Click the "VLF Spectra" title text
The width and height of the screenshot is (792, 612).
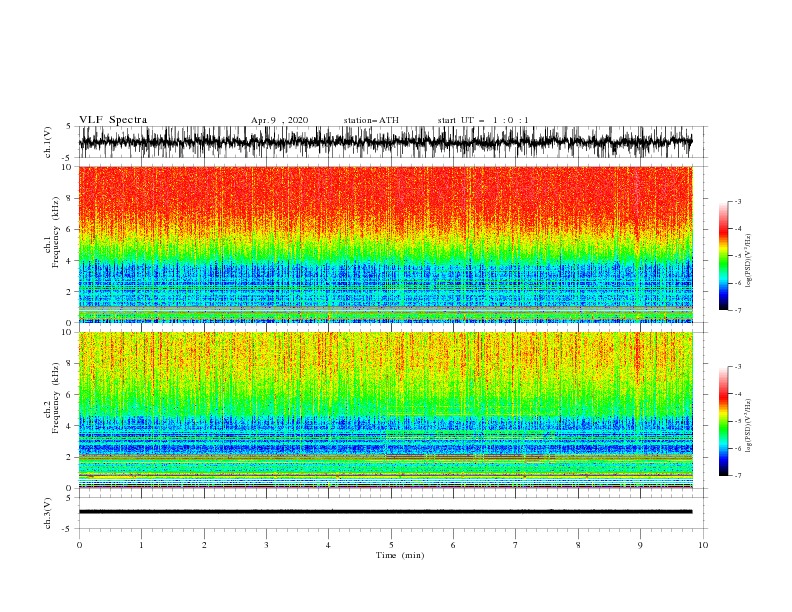pyautogui.click(x=113, y=120)
